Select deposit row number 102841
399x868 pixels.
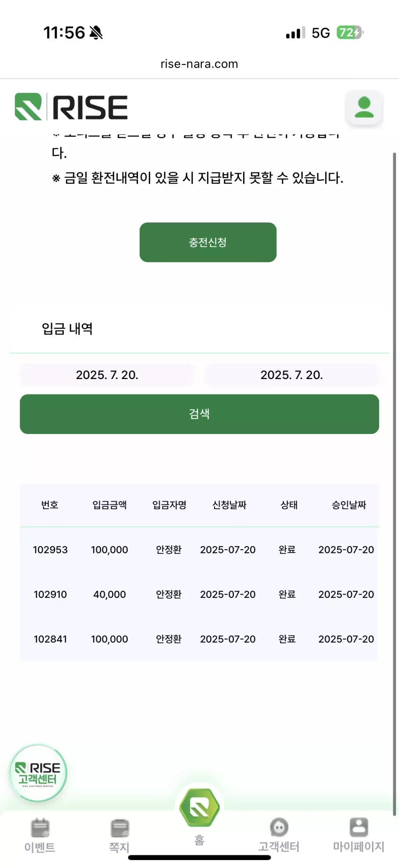pyautogui.click(x=199, y=639)
